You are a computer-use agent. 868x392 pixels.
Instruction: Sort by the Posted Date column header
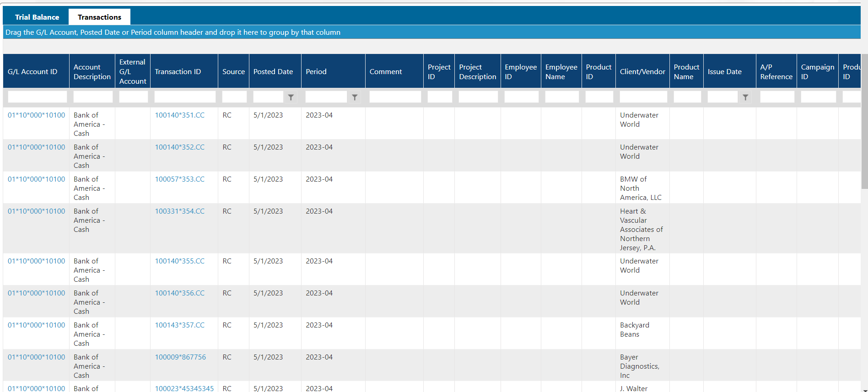point(273,72)
